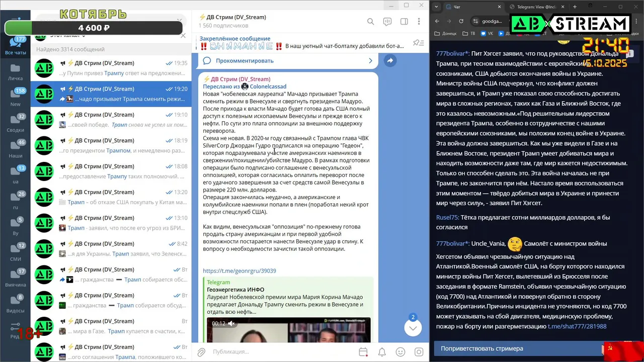Screen dimensions: 644x362
Task: Open scheduled messages calendar icon
Action: (x=363, y=352)
